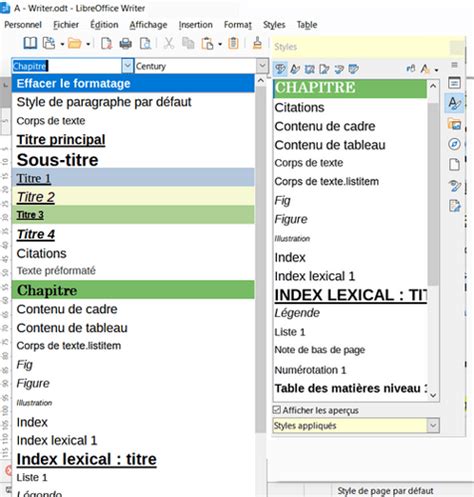Image resolution: width=474 pixels, height=497 pixels.
Task: Open the Styles appliqués filter dropdown
Action: (x=433, y=425)
